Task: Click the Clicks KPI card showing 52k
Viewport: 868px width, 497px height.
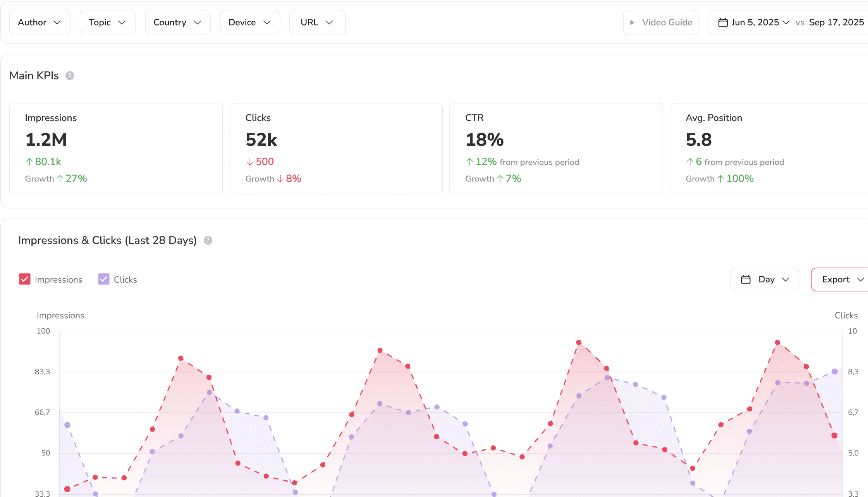Action: pos(335,148)
